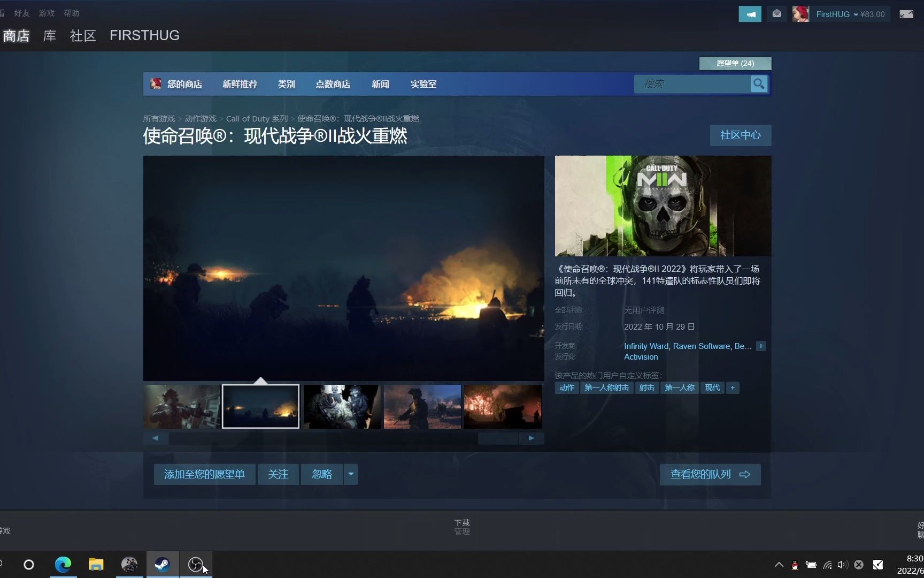The height and width of the screenshot is (578, 924).
Task: Click the Infinity Ward developer link
Action: (646, 346)
